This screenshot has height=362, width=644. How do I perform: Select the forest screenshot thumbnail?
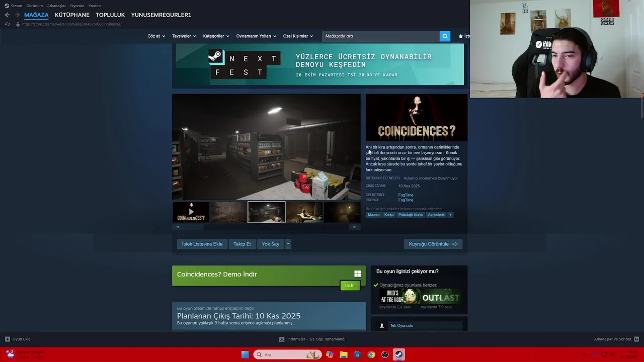click(228, 212)
